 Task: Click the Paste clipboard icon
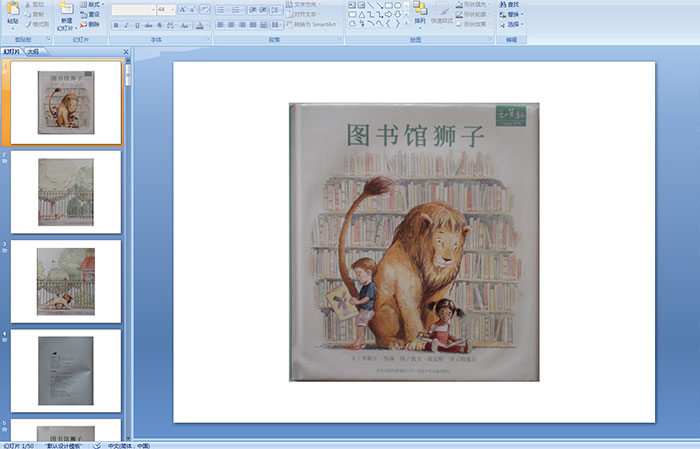(x=13, y=8)
